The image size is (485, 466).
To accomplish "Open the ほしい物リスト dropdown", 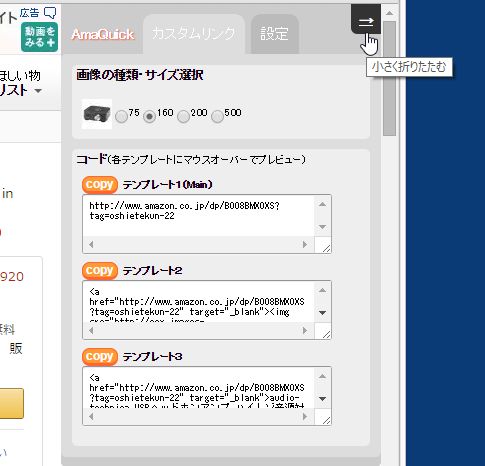I will click(x=21, y=83).
